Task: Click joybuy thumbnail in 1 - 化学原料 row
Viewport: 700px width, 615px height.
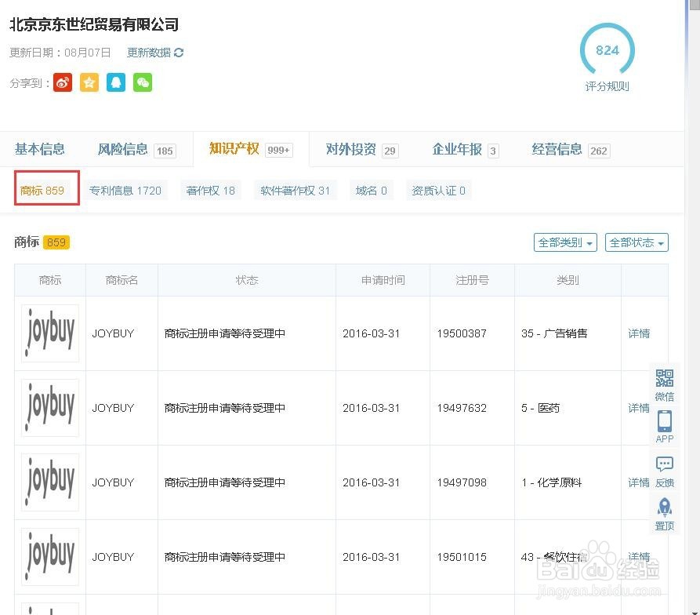Action: (50, 482)
